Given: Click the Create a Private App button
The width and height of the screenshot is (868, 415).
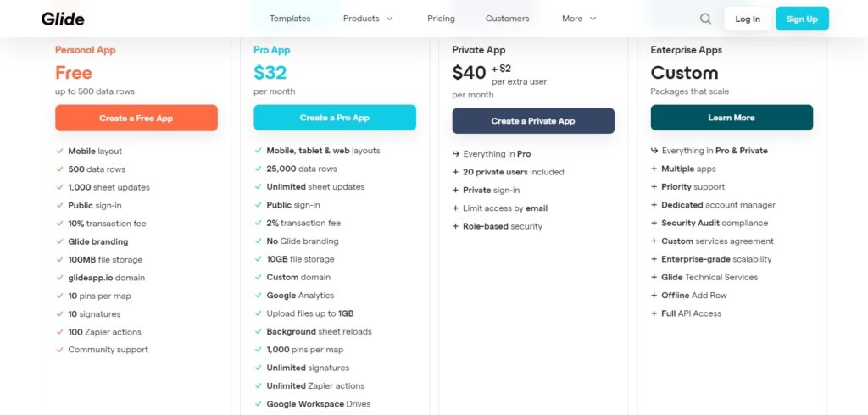Looking at the screenshot, I should [533, 121].
